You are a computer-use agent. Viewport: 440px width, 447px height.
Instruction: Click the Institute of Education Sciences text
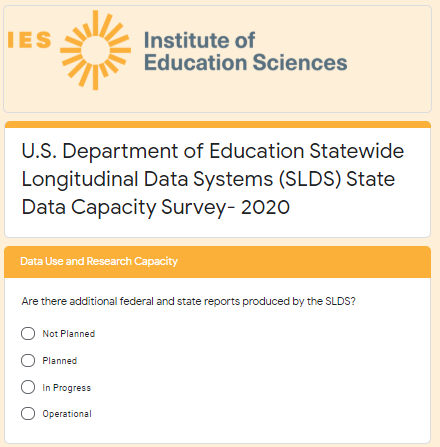pos(246,51)
